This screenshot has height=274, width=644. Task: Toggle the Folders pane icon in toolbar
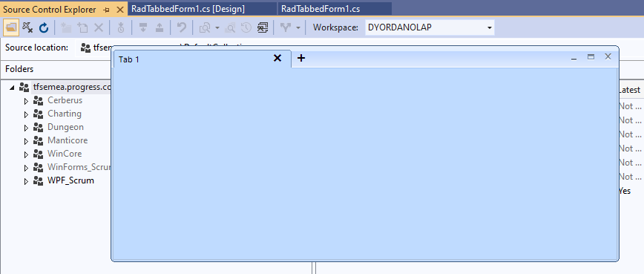pos(11,27)
